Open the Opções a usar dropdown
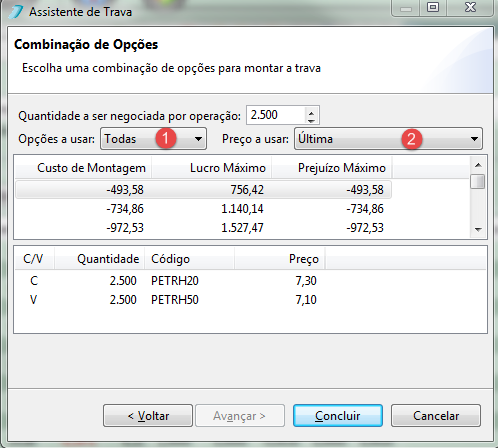The image size is (498, 448). click(x=153, y=139)
